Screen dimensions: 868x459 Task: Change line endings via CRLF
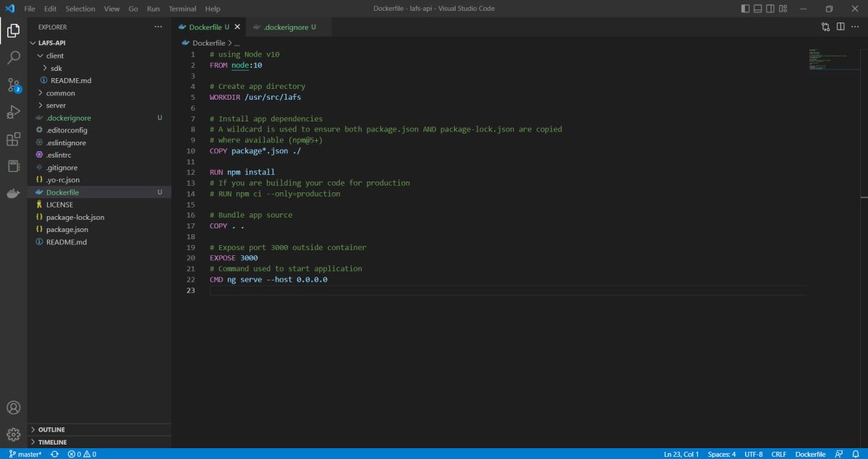coord(779,454)
